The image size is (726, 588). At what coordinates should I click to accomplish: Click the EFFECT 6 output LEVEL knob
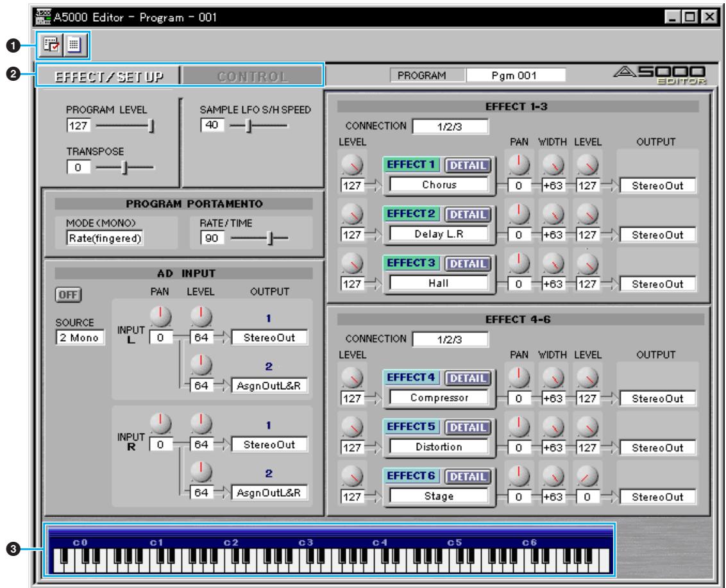pos(587,476)
